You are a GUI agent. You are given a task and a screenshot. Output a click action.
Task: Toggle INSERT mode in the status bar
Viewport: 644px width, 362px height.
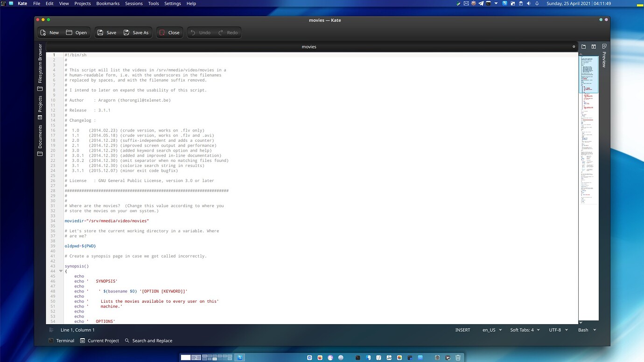tap(462, 330)
